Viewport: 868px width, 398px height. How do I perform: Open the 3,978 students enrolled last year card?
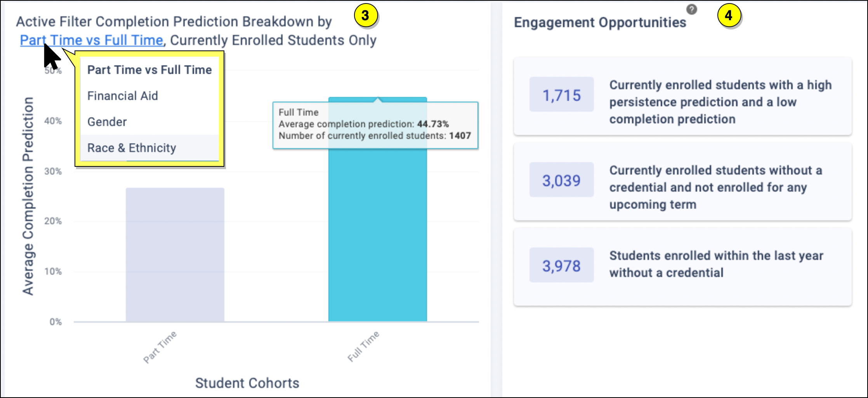click(682, 267)
